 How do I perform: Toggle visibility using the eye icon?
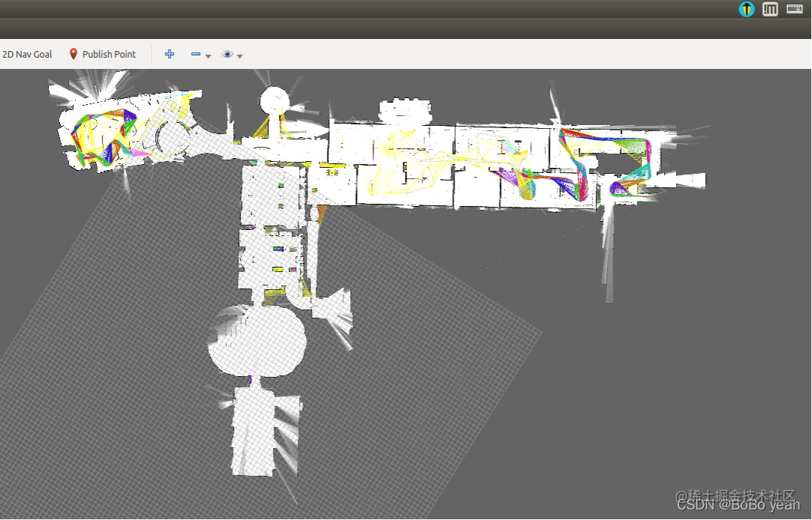[x=227, y=54]
